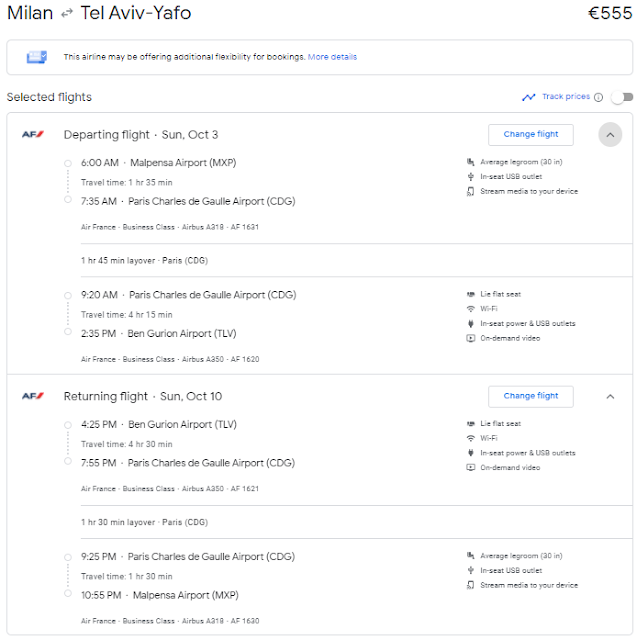
Task: Click Travel time: 4 hr 15 min text
Action: point(127,315)
